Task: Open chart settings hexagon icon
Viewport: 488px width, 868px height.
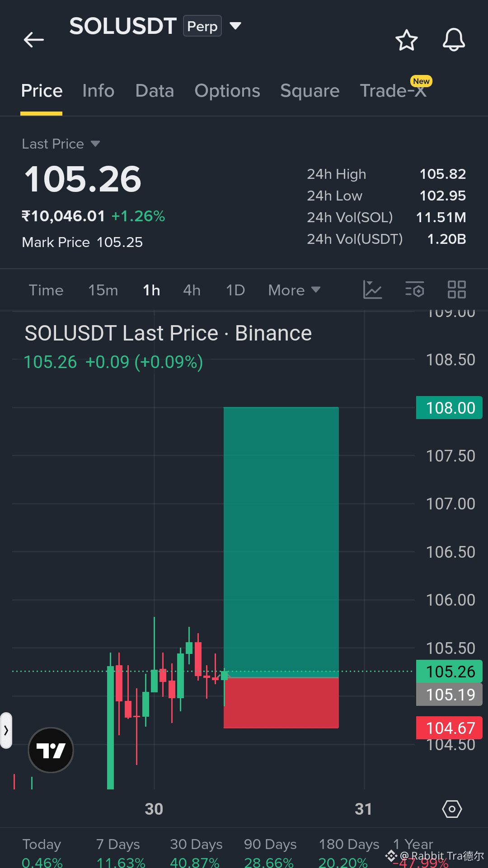Action: point(452,809)
